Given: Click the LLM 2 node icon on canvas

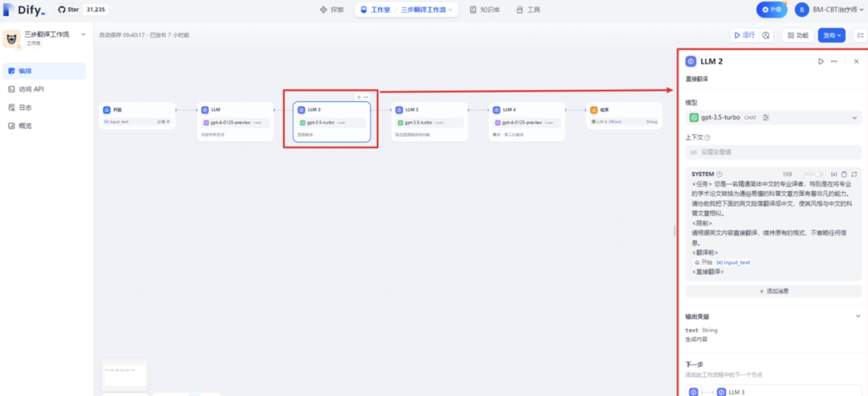Looking at the screenshot, I should coord(301,110).
